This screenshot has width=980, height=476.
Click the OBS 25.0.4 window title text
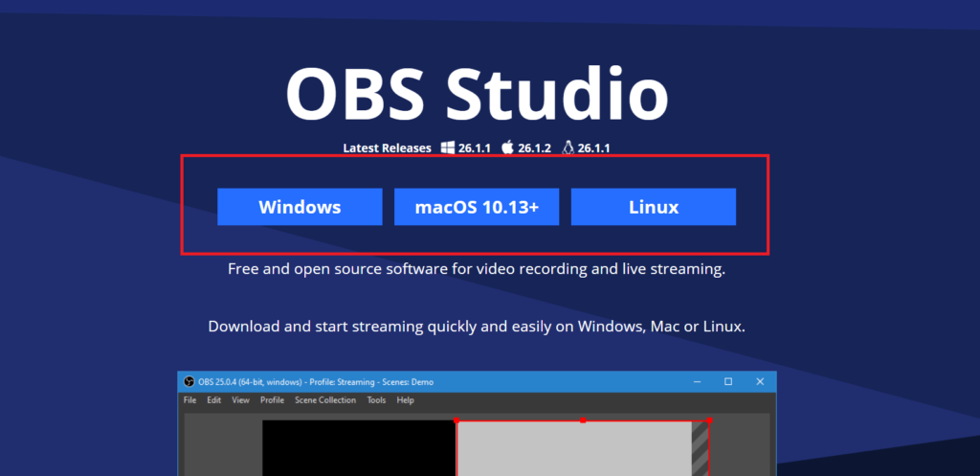[x=316, y=382]
